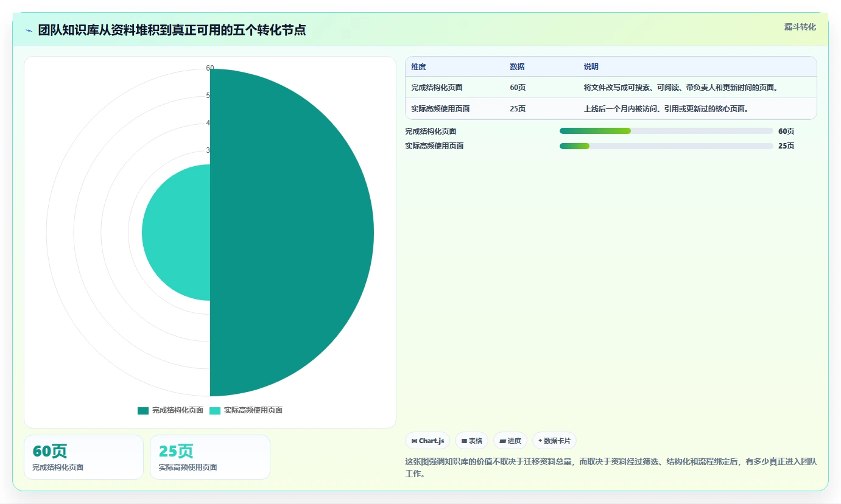
Task: Click the 完成结构化页面 progress bar
Action: click(666, 131)
